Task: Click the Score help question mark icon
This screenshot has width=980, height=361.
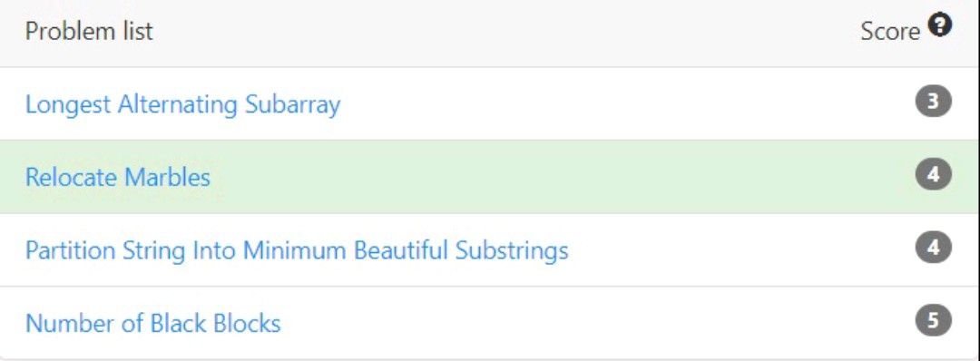Action: [x=940, y=25]
